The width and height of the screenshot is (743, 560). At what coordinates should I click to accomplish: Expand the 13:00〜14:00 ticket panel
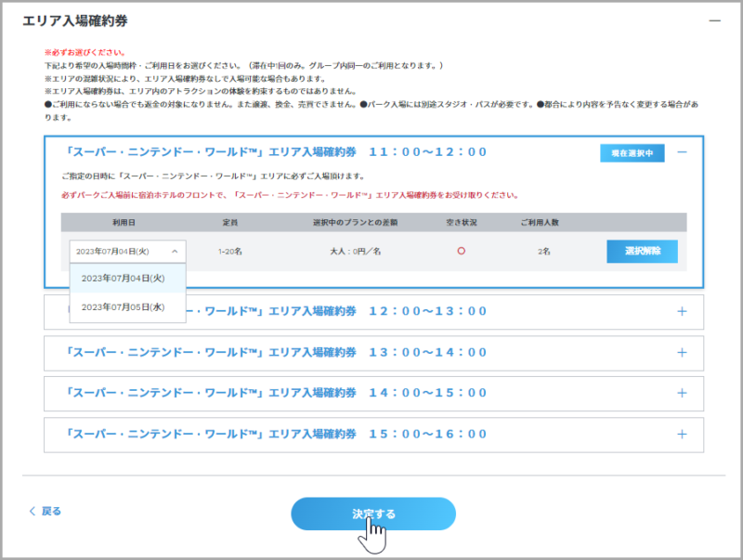(x=682, y=353)
